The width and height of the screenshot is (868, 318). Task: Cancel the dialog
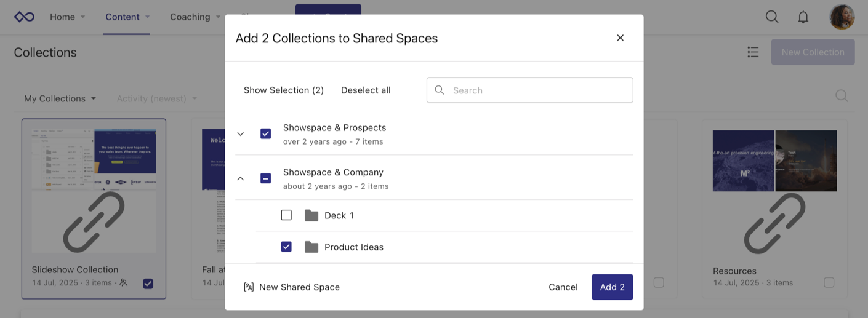pos(563,287)
